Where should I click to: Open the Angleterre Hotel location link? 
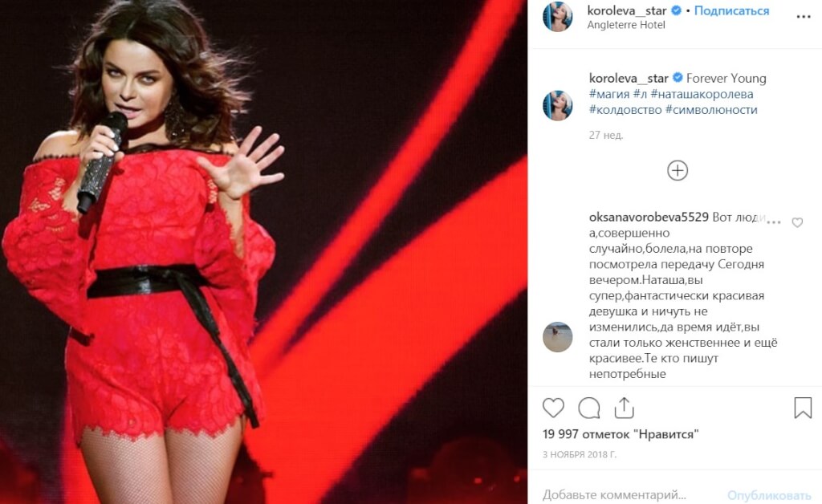pos(626,25)
